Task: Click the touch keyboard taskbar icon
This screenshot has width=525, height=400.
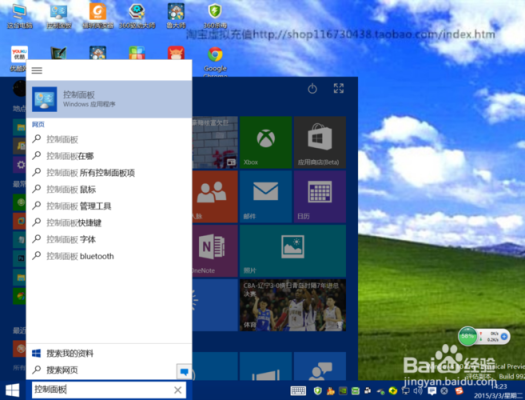Action: point(298,391)
